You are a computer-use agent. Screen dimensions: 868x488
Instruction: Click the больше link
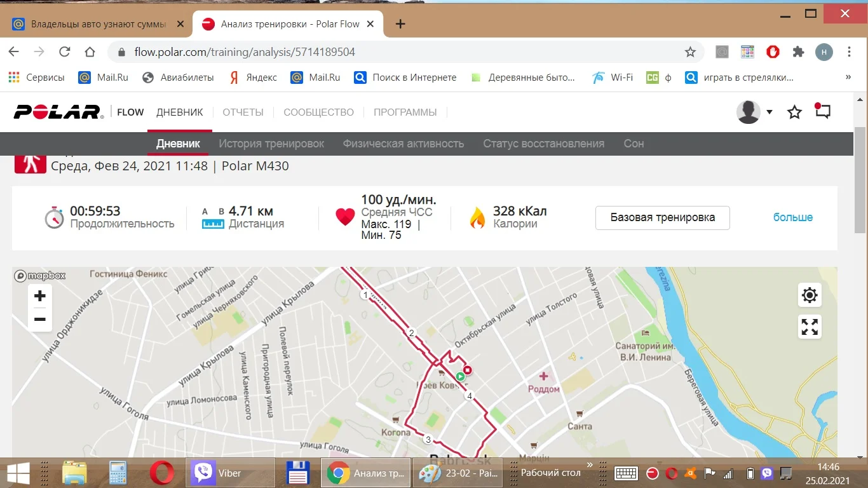click(793, 217)
